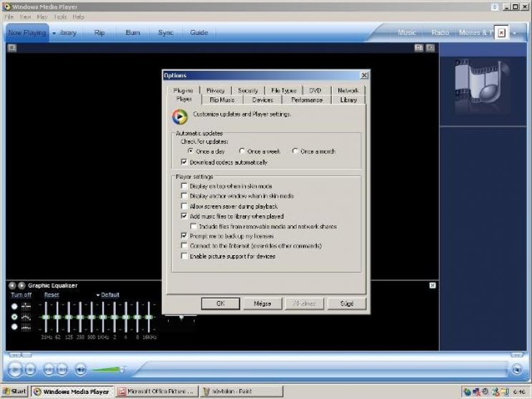Open the Music online store link
This screenshot has height=399, width=532.
pos(407,33)
